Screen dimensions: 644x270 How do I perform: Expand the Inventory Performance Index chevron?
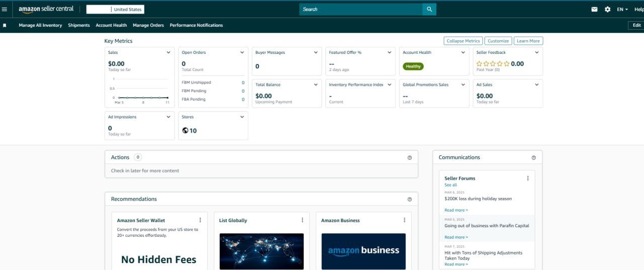click(x=389, y=85)
